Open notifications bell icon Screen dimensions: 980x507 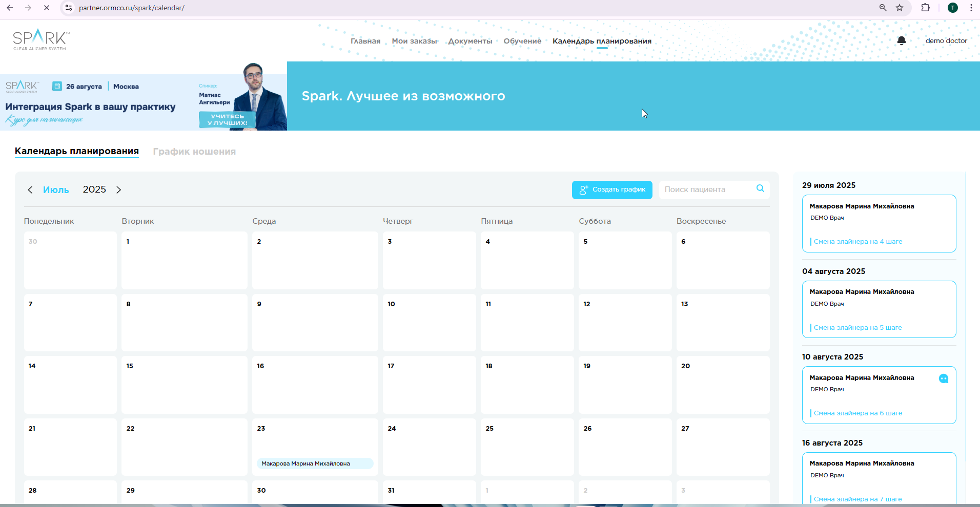902,40
